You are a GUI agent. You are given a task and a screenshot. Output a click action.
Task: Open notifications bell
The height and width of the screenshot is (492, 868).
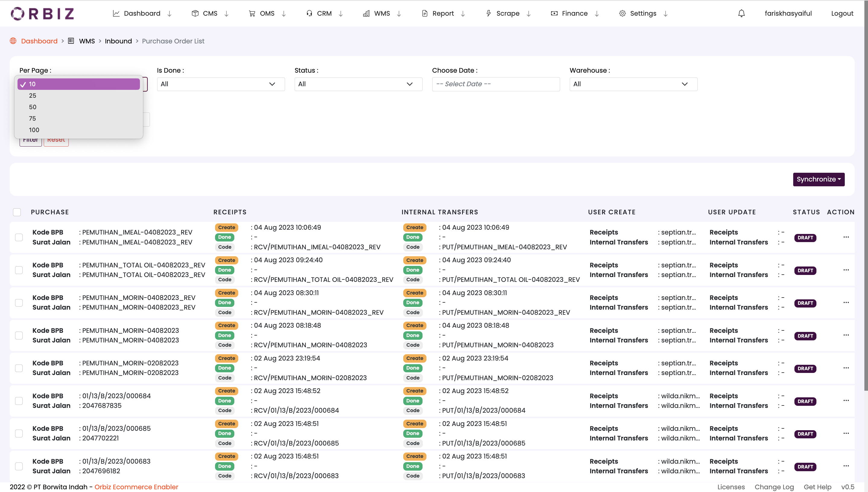point(741,14)
